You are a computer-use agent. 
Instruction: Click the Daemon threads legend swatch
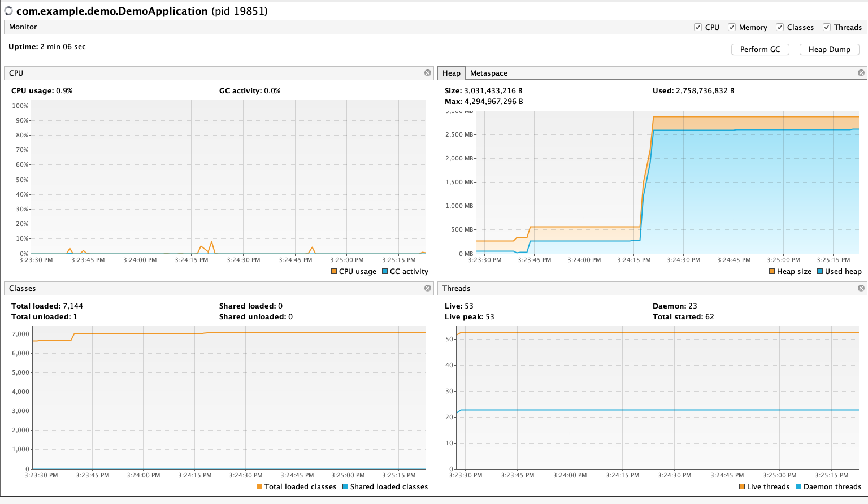(x=798, y=487)
